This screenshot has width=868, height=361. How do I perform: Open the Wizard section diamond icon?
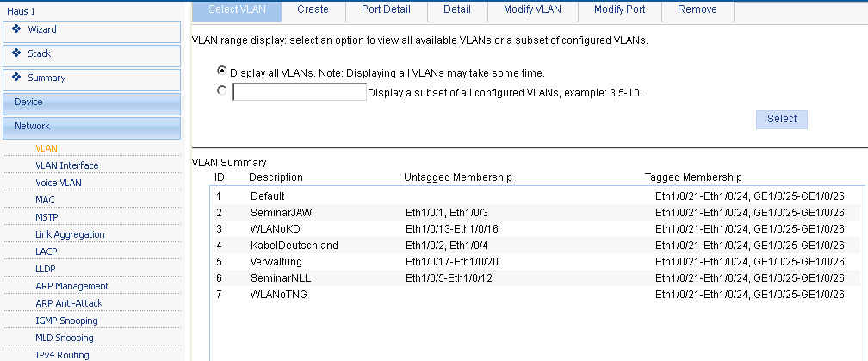[x=16, y=28]
